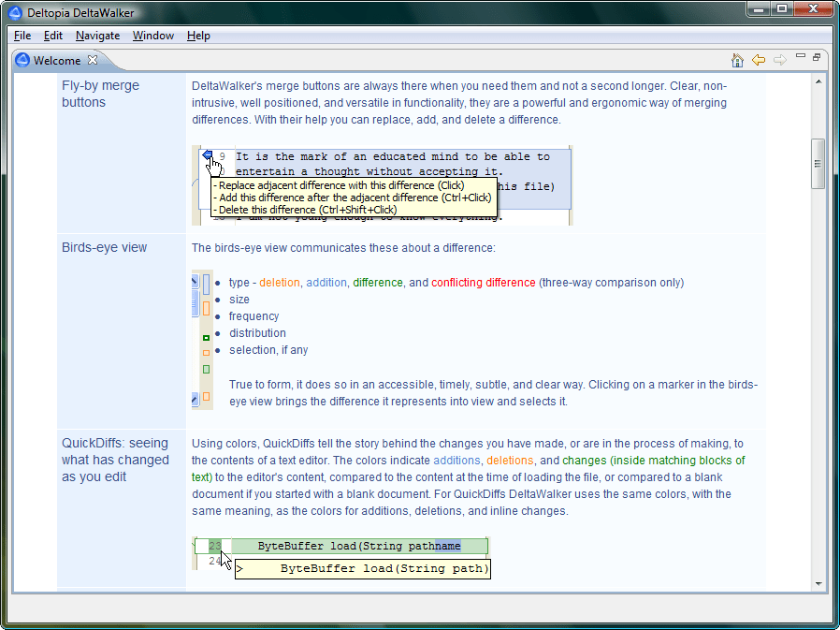Click the orange 'deletions' word in QuickDiffs paragraph
The image size is (840, 630).
(x=510, y=461)
